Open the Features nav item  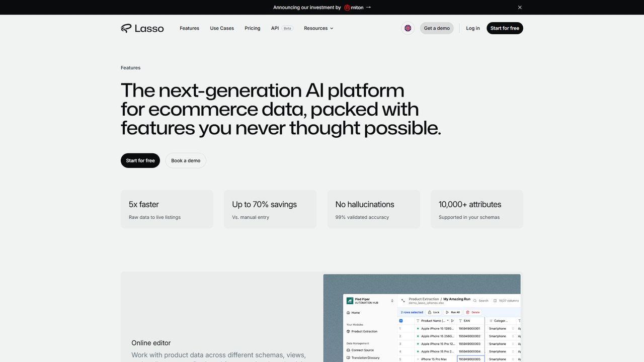point(189,28)
